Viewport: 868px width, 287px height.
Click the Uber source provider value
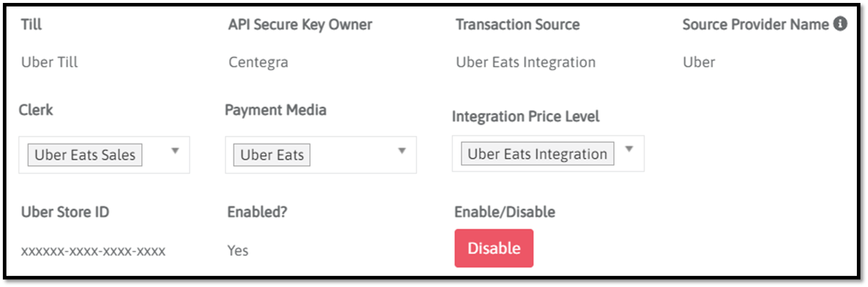pos(699,62)
